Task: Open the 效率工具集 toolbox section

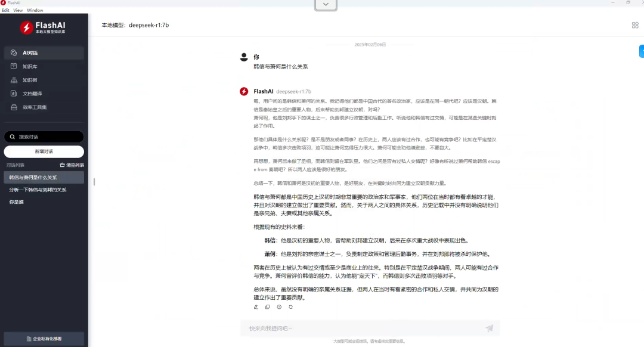Action: (x=44, y=107)
